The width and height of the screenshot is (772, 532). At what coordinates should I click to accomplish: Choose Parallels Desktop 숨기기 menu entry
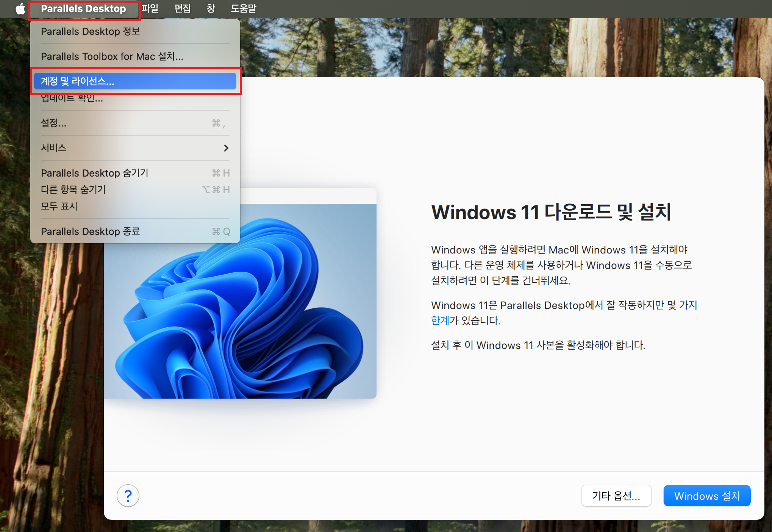[x=95, y=173]
